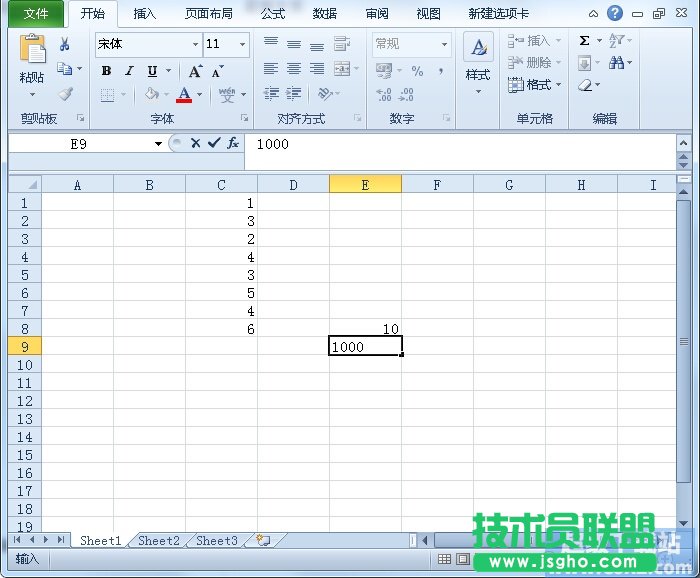Click the red font color swatch
This screenshot has width=700, height=578.
pos(183,95)
